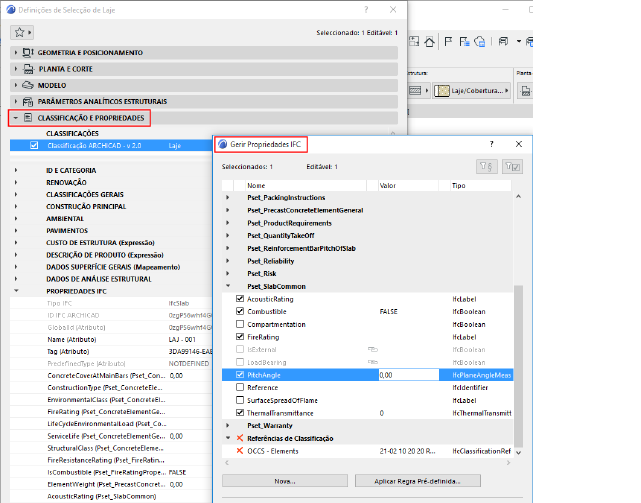Select IsCombustible property row
641x503 pixels.
111,472
